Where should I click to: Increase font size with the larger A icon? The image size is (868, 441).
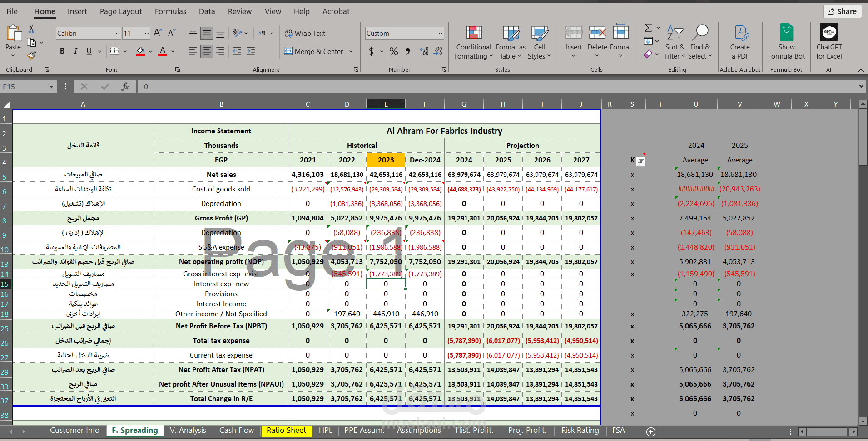point(158,33)
